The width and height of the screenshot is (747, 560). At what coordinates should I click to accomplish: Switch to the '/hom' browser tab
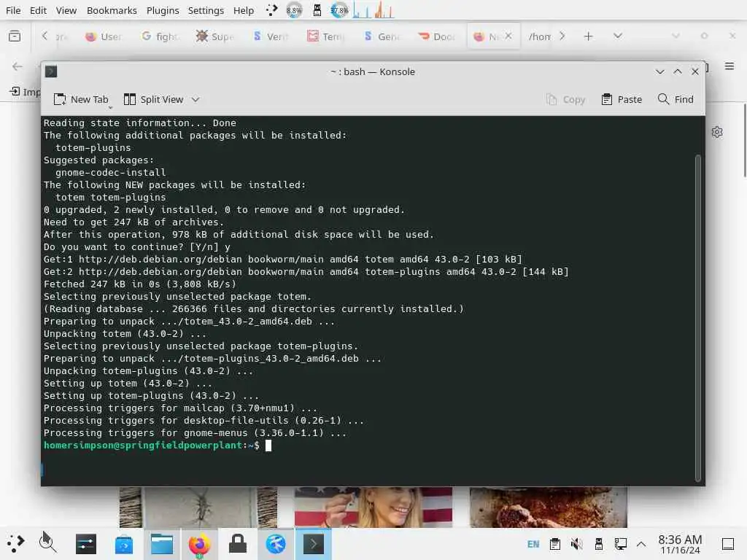coord(540,36)
